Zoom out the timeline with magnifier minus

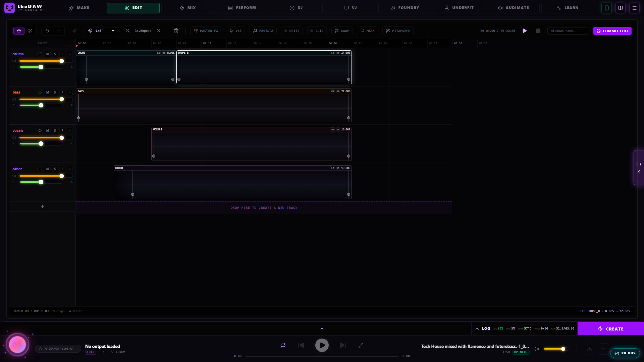pos(128,31)
